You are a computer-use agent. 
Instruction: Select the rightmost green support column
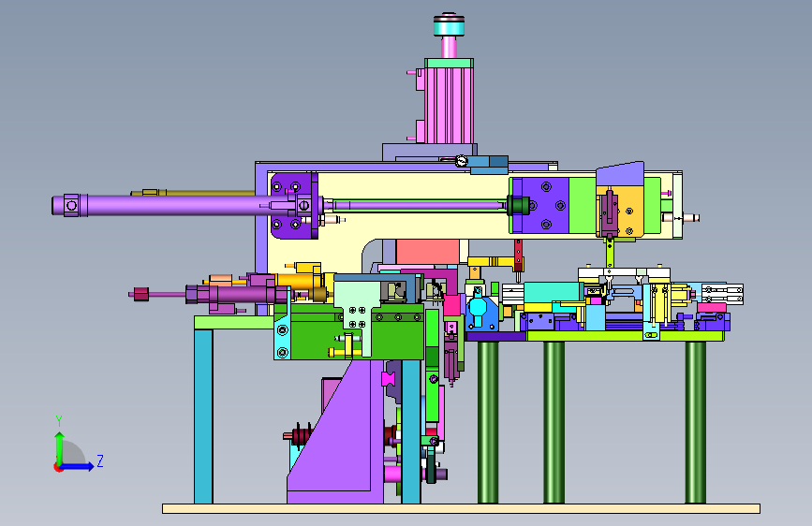pyautogui.click(x=696, y=422)
